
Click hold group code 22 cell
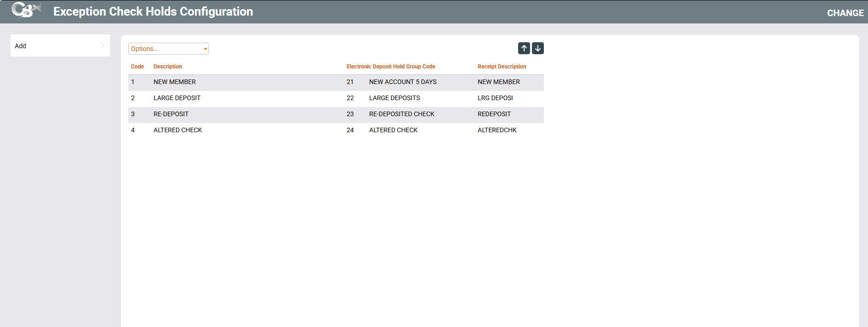(350, 98)
